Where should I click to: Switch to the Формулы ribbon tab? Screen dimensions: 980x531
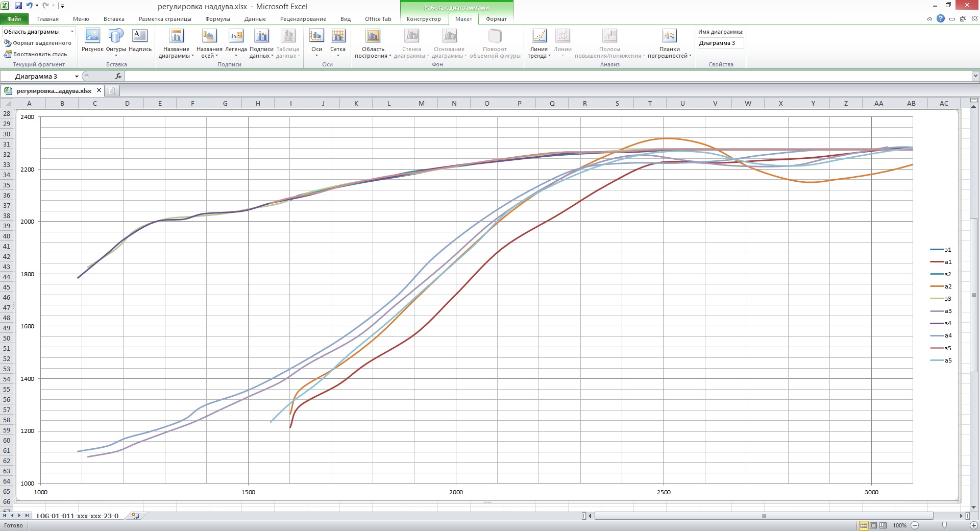click(217, 19)
